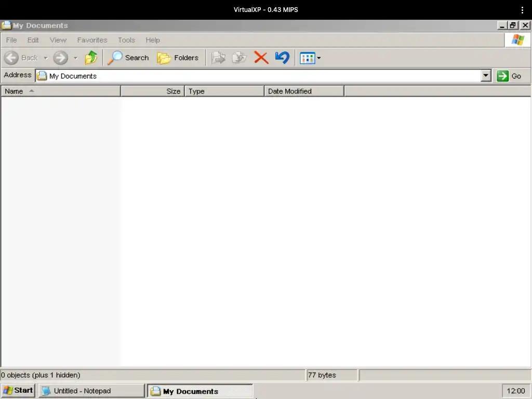Click the Start button
Screen dimensions: 532x399
coord(18,391)
